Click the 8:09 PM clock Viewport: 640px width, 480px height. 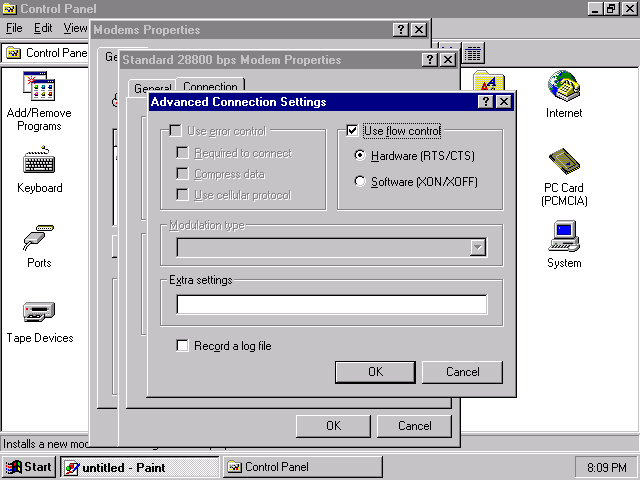607,467
